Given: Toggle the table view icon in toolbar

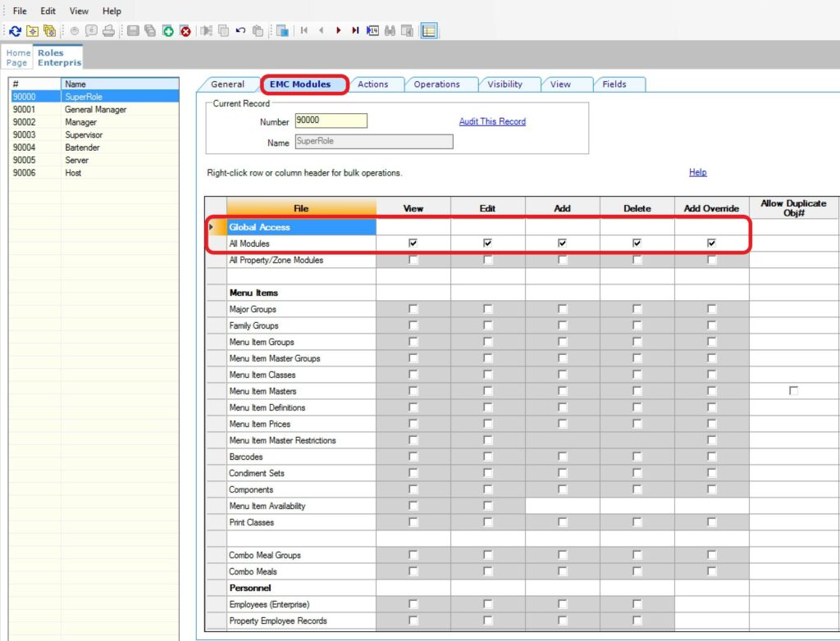Looking at the screenshot, I should 429,31.
